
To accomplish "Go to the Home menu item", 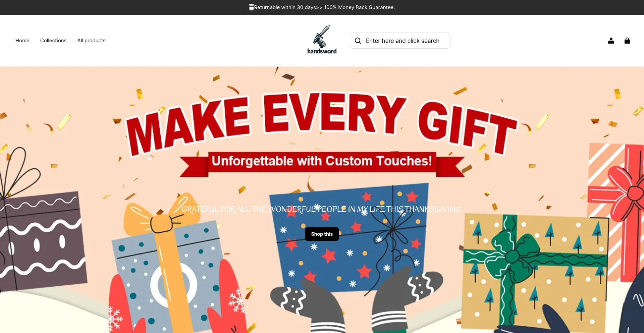I will (22, 41).
